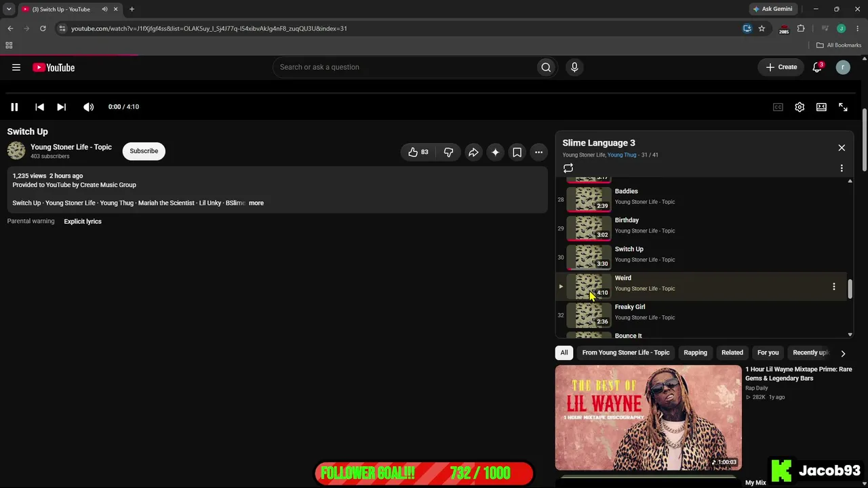Open the Rap Daily channel link
Viewport: 868px width, 488px height.
tap(757, 388)
